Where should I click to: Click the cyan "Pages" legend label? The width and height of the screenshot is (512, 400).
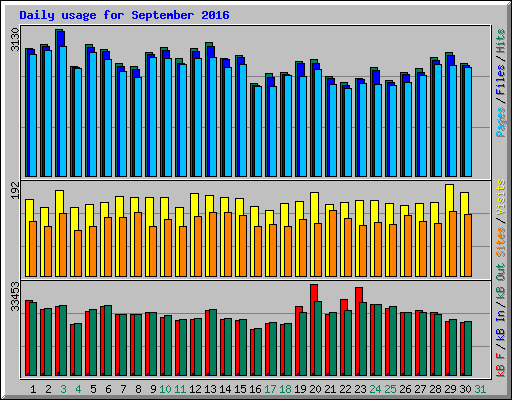click(x=501, y=122)
